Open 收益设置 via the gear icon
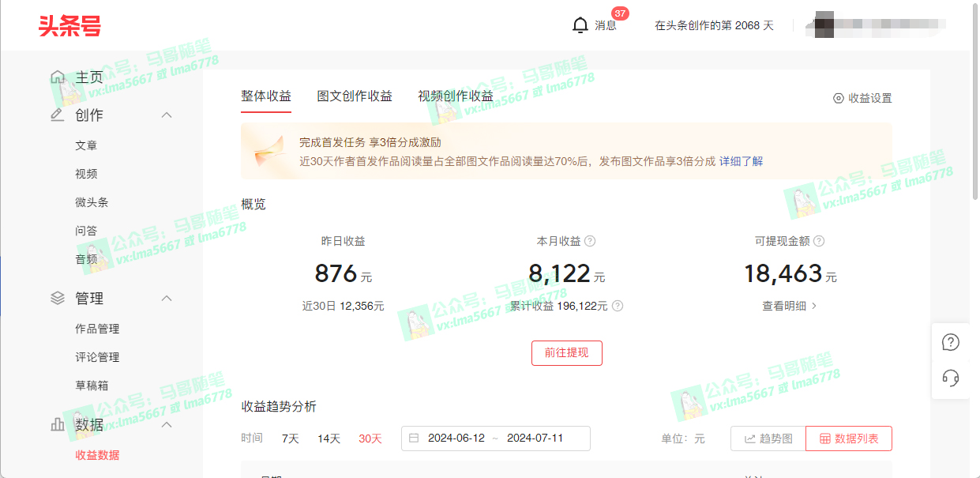Image resolution: width=980 pixels, height=478 pixels. 837,98
